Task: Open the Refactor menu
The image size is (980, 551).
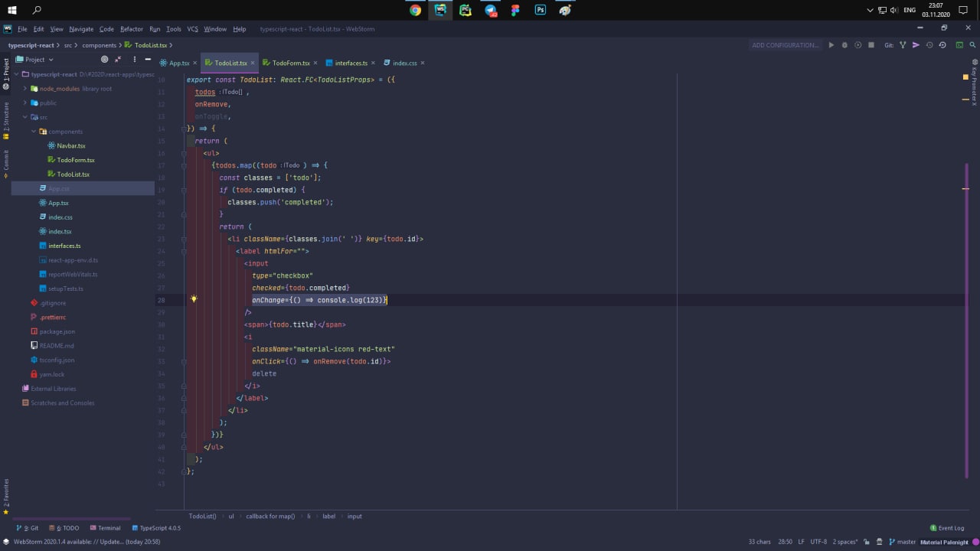Action: [x=131, y=29]
